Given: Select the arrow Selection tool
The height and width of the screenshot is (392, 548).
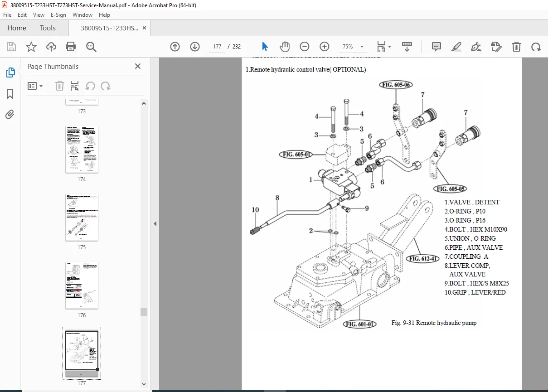Looking at the screenshot, I should [x=265, y=47].
